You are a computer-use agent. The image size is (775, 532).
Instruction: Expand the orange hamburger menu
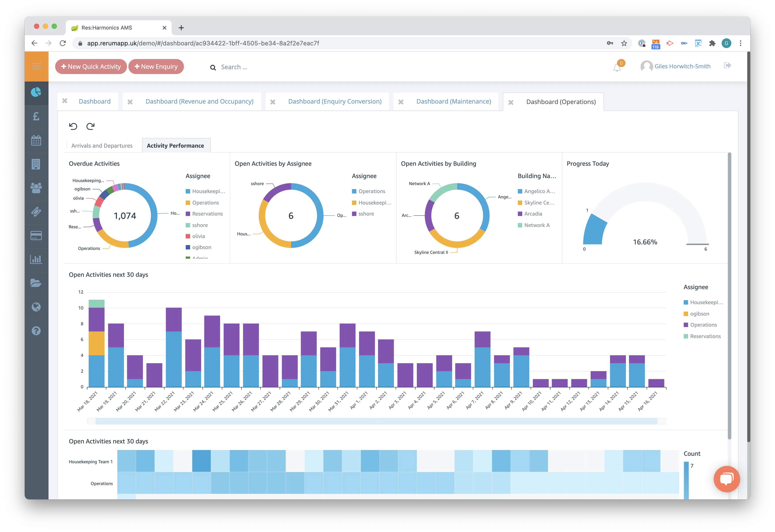tap(36, 66)
